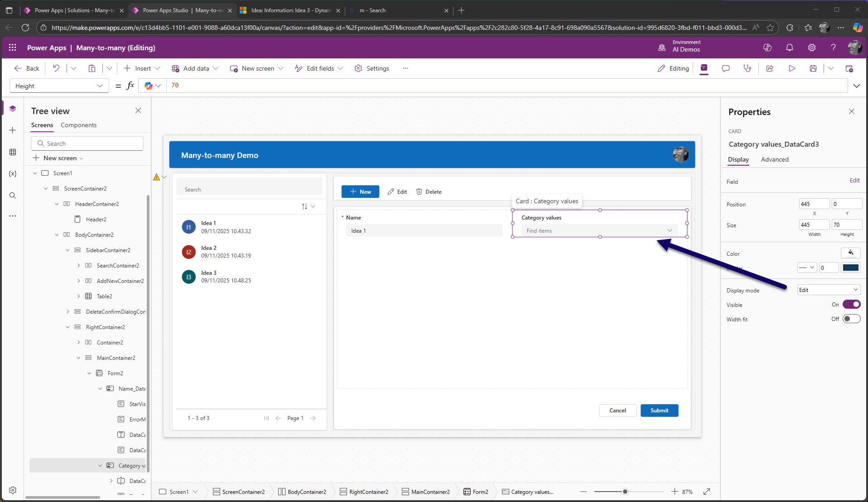Turn off the Visible toggle
The height and width of the screenshot is (502, 868).
coord(851,305)
